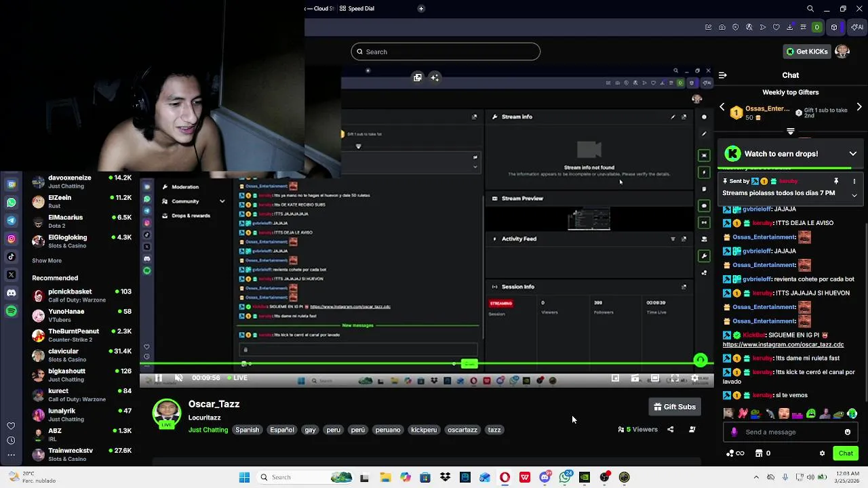The width and height of the screenshot is (868, 488).
Task: Focus the Kick search box
Action: tap(446, 52)
